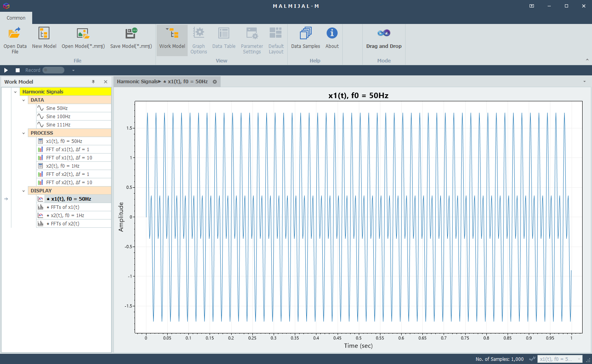Click the waveform icon in status bar

532,359
